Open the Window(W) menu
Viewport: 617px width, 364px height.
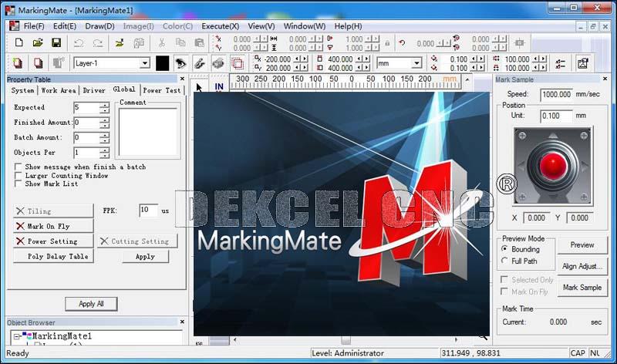tap(305, 26)
